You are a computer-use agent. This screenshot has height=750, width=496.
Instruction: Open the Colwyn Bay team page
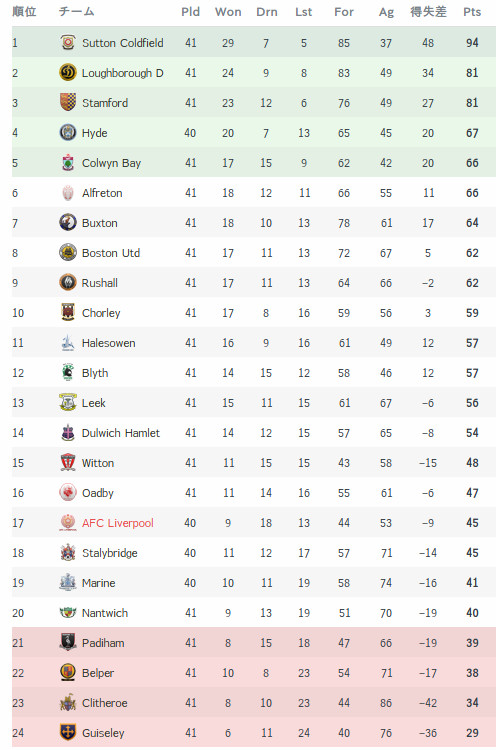111,163
